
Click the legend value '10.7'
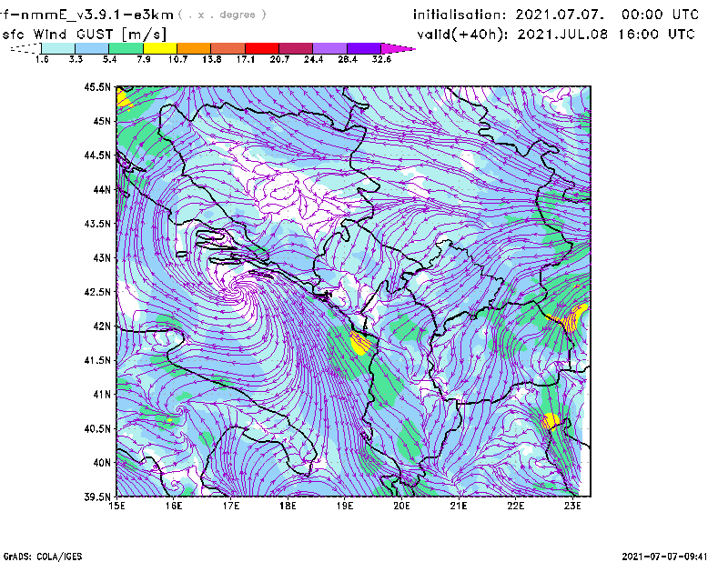pyautogui.click(x=177, y=59)
